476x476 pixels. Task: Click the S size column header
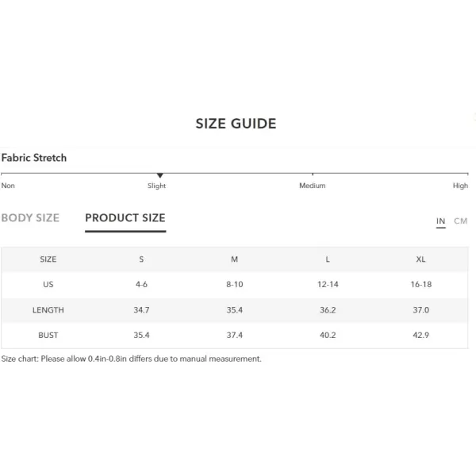pyautogui.click(x=141, y=259)
